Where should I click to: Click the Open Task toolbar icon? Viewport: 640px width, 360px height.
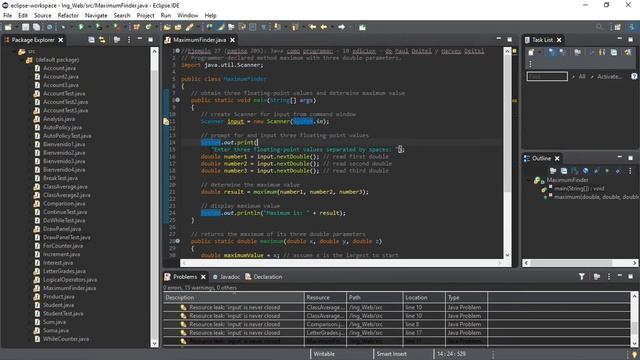(x=178, y=27)
